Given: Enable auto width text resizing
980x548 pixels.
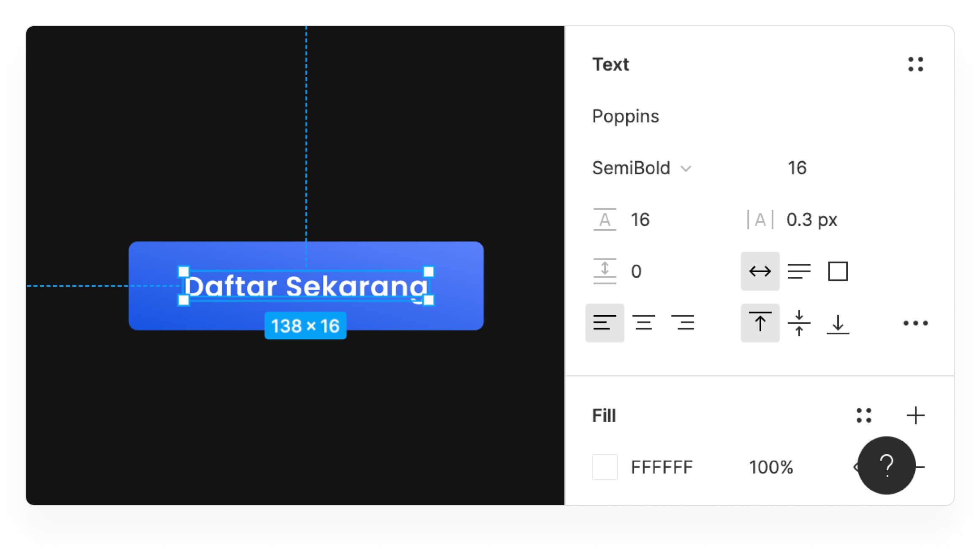Looking at the screenshot, I should point(760,271).
